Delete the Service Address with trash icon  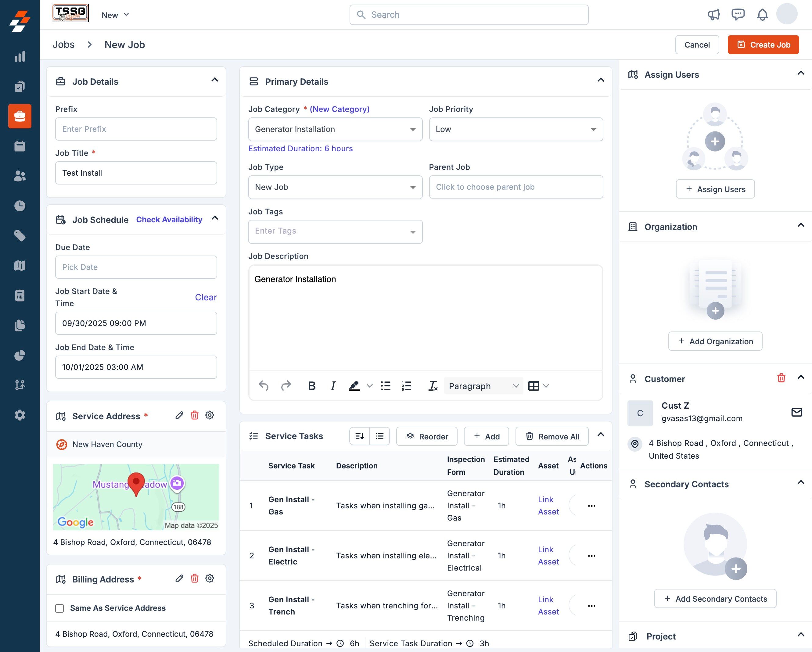[194, 415]
